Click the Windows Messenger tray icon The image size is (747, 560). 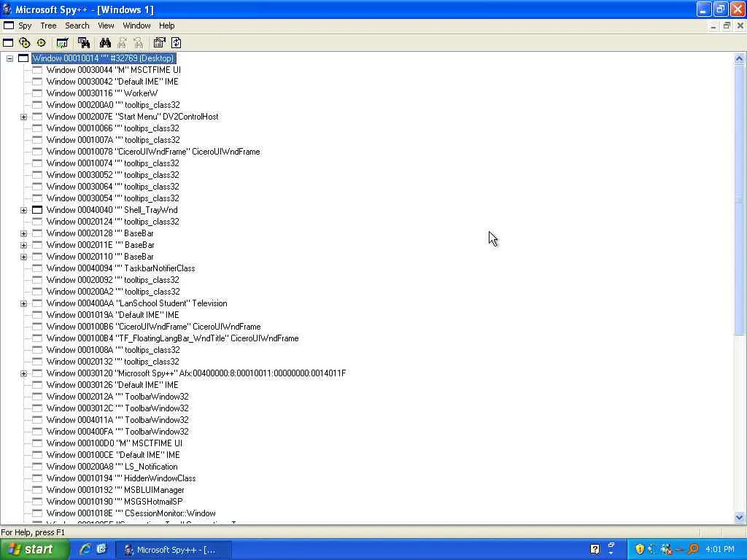click(667, 549)
